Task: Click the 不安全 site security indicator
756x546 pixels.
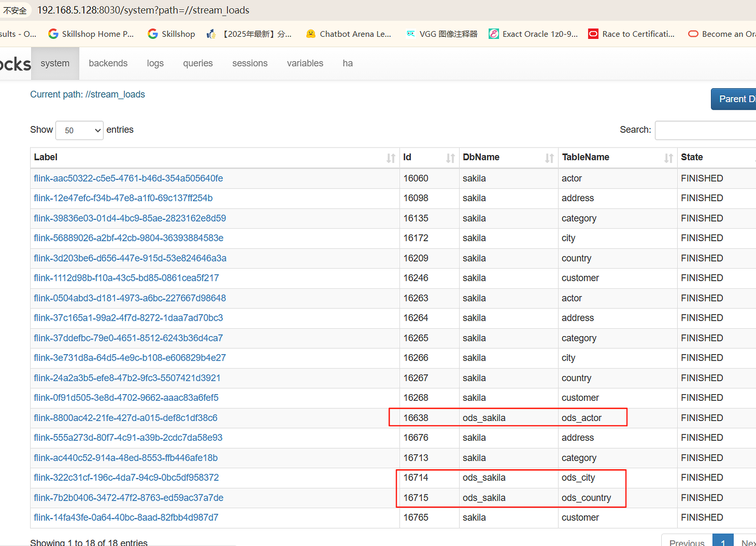Action: click(x=15, y=10)
